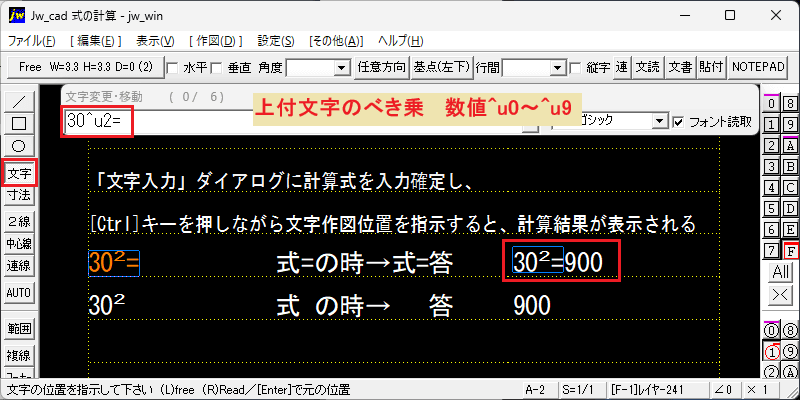Click square layer button 7
This screenshot has width=800, height=400.
pos(771,251)
